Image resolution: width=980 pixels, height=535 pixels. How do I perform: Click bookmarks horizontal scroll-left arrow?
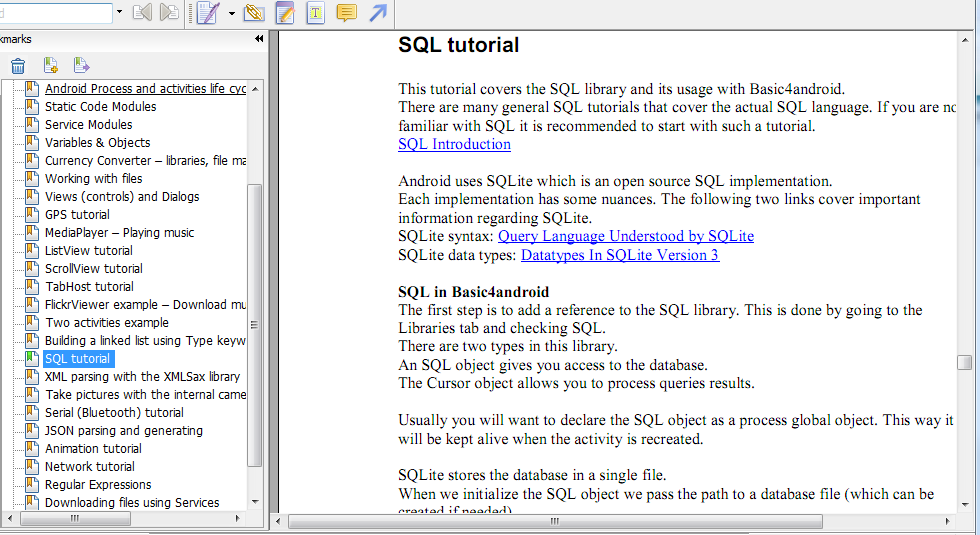click(x=9, y=519)
